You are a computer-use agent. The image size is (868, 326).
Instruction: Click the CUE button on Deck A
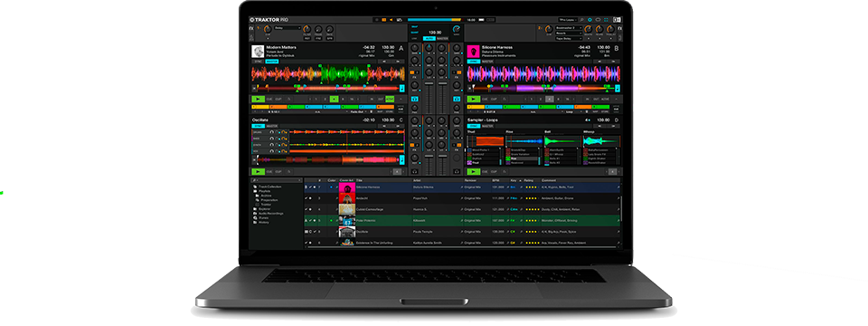tap(269, 100)
